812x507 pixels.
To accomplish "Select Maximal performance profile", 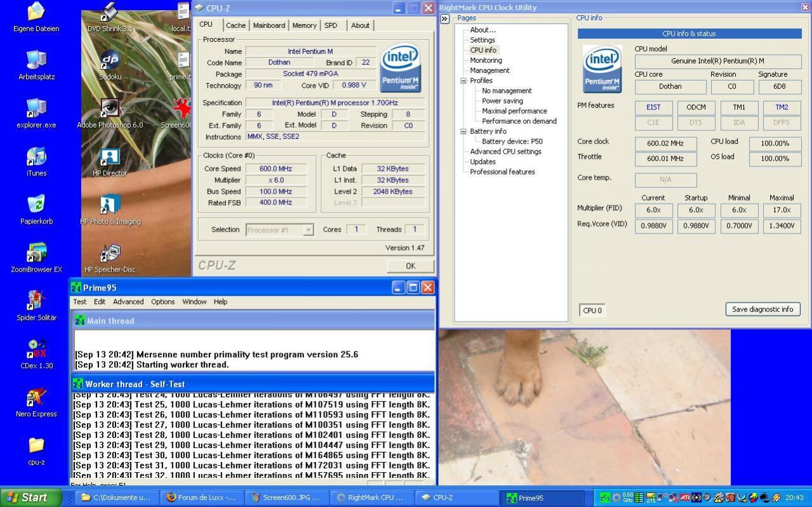I will (514, 111).
